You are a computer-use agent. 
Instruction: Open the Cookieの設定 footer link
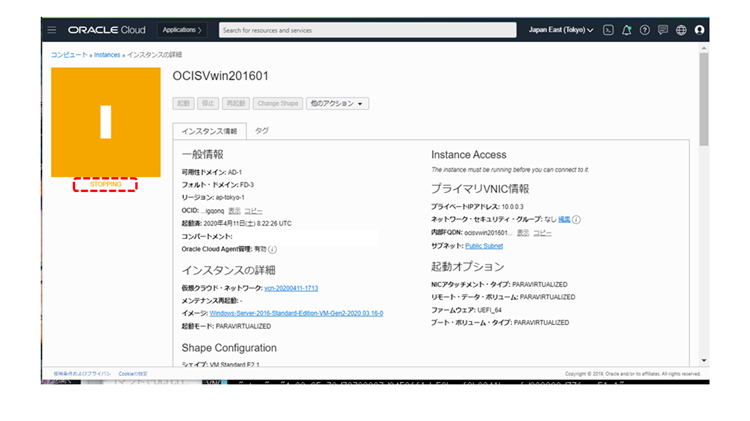[133, 374]
